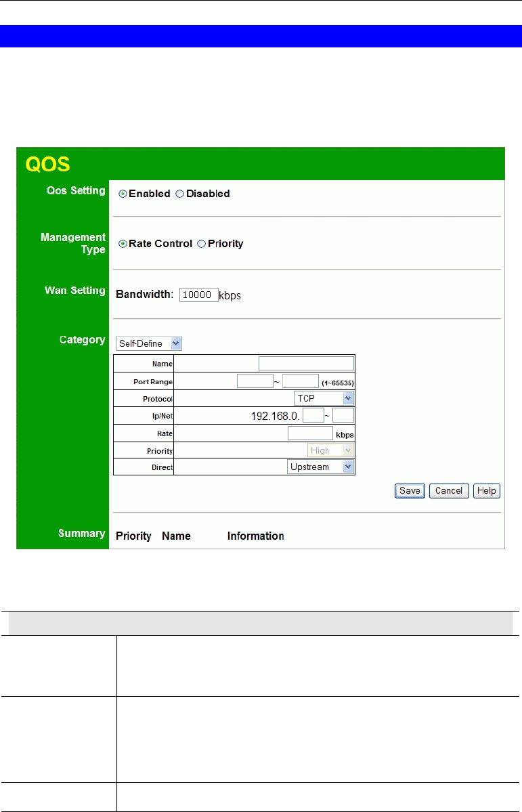Image resolution: width=522 pixels, height=812 pixels.
Task: Click the Management Type label
Action: click(73, 243)
